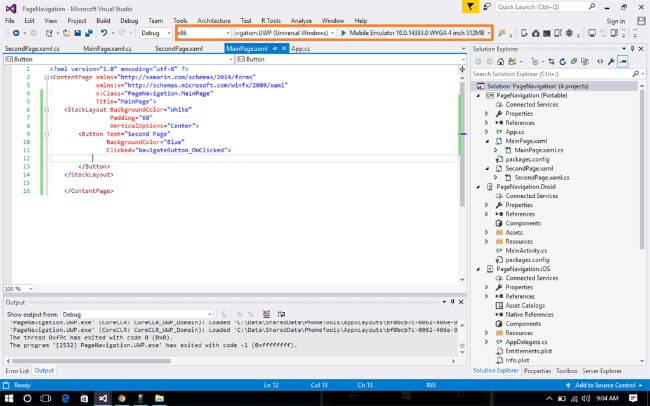Viewport: 650px width, 406px height.
Task: Open the Build menu
Action: click(x=103, y=19)
